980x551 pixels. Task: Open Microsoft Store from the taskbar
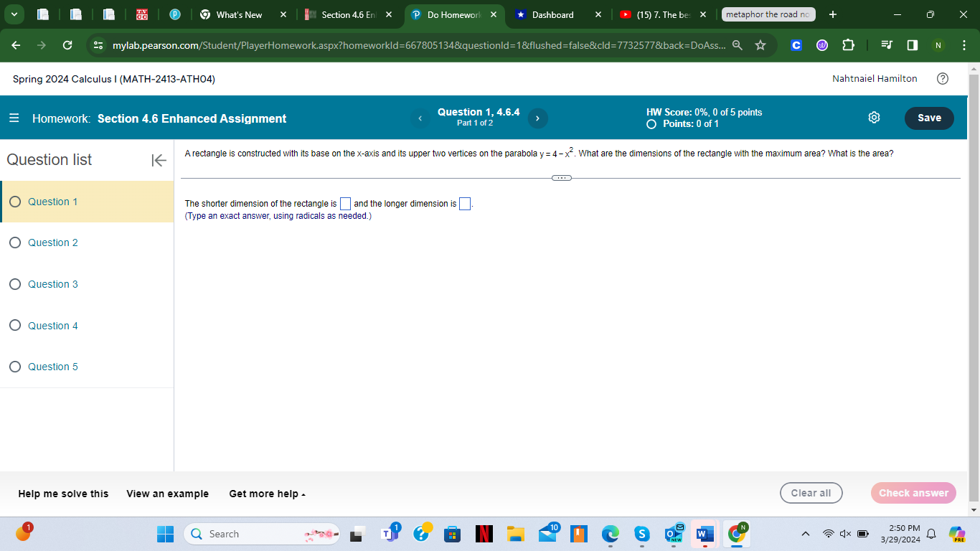[x=453, y=534]
